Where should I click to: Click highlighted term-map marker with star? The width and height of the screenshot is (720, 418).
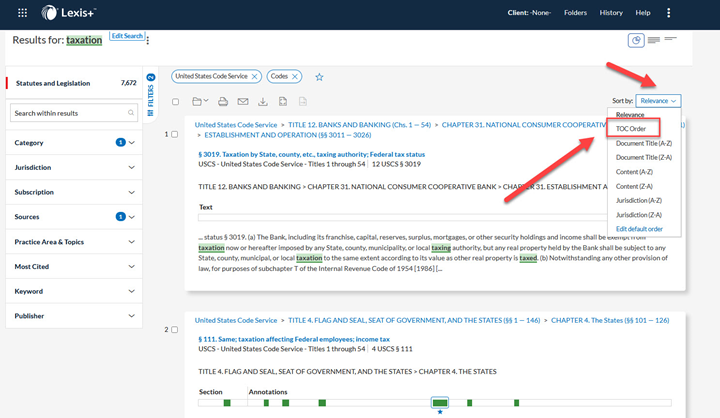click(x=440, y=403)
